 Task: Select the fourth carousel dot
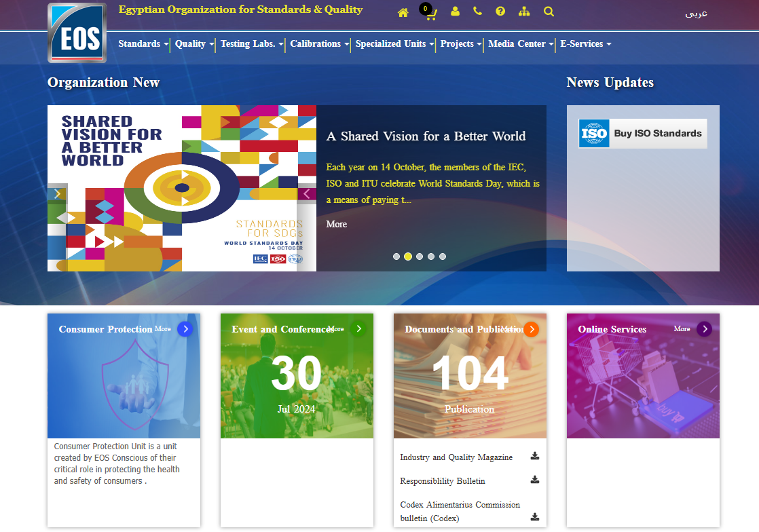(x=431, y=256)
